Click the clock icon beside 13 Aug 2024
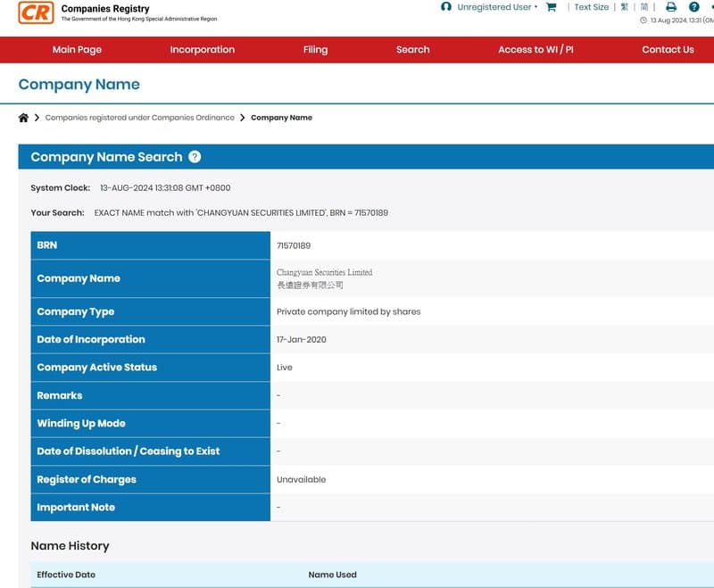Viewport: 714px width, 588px height. pos(643,20)
